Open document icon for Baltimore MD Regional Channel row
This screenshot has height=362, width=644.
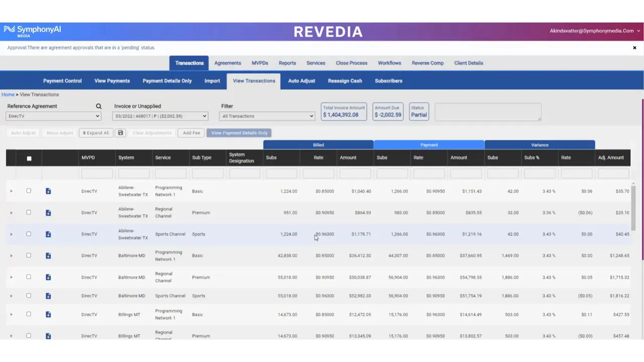(48, 278)
